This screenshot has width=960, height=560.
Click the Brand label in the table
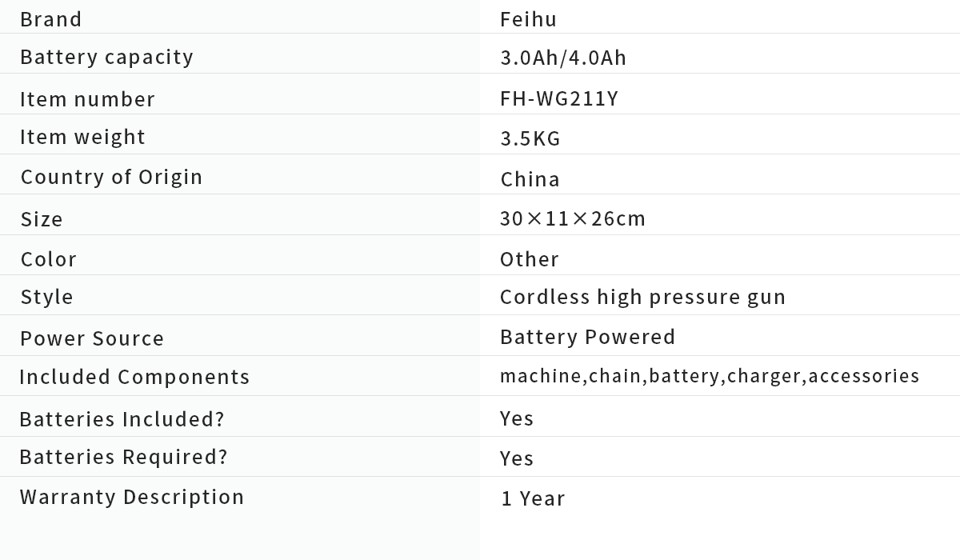click(x=51, y=19)
